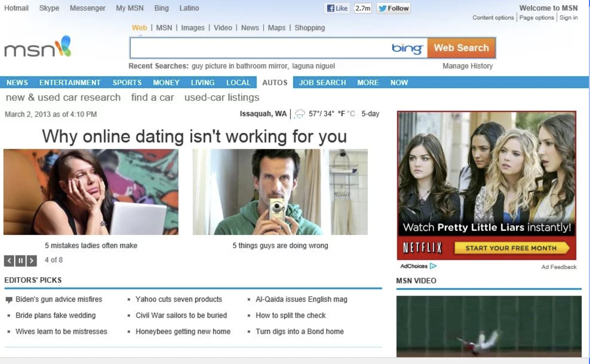Switch temperature to Celsius
590x364 pixels.
tap(351, 114)
